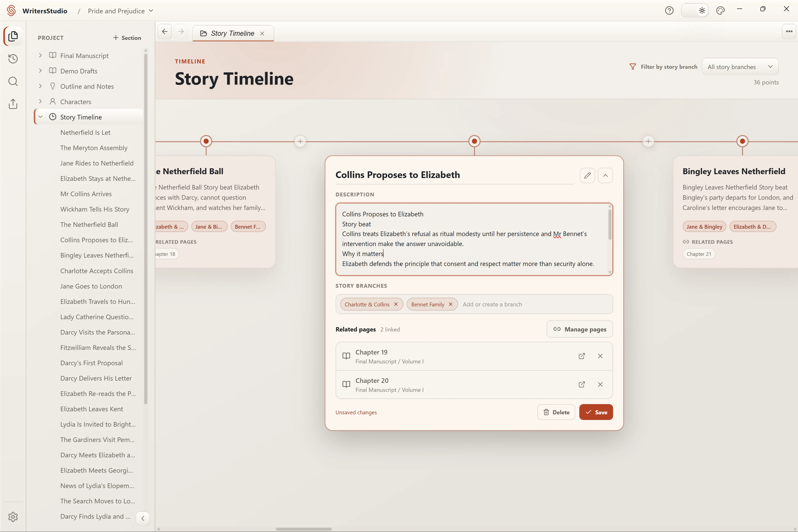Open Chapter 19 in new tab icon
The image size is (798, 532).
click(x=582, y=356)
